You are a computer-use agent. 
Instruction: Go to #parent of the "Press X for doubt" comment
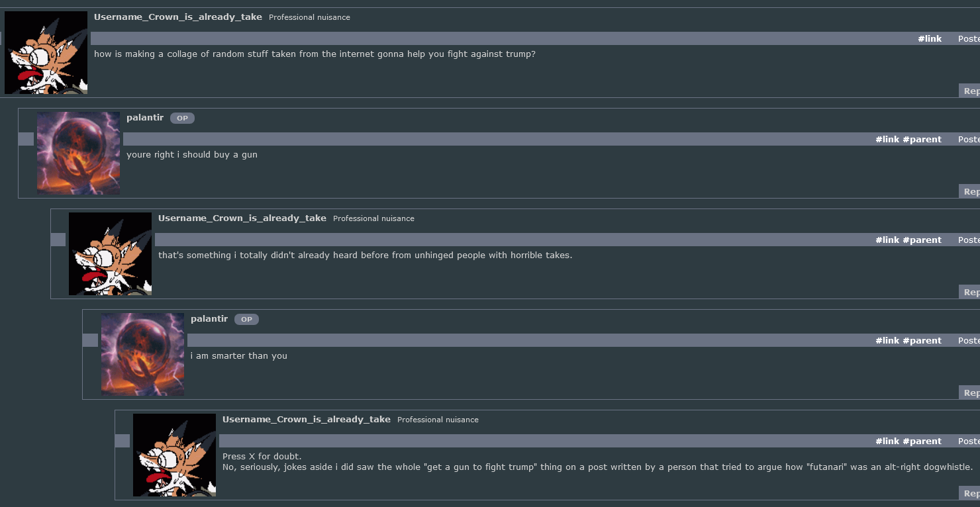coord(922,441)
